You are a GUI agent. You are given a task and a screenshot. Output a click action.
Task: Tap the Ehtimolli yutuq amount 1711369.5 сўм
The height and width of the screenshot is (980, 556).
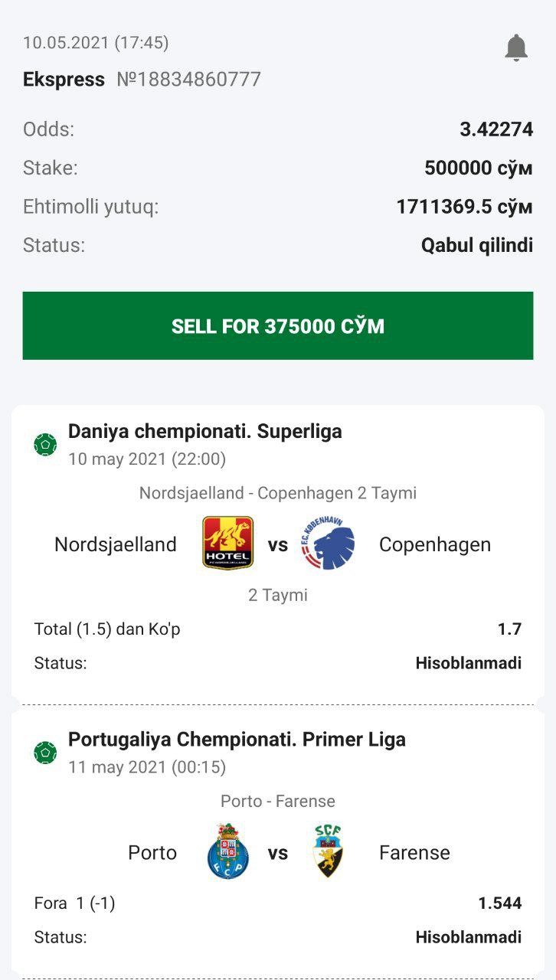(x=464, y=207)
